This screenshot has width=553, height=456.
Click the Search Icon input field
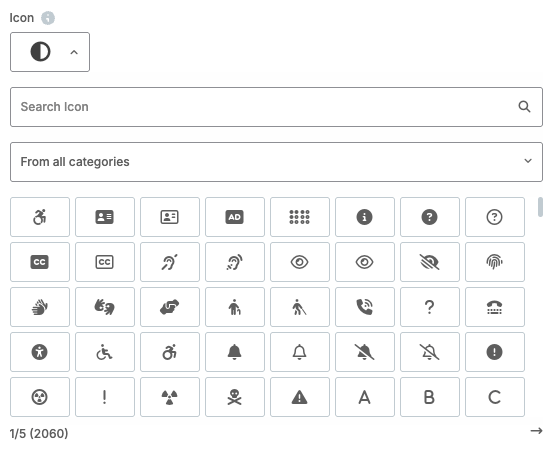[276, 107]
